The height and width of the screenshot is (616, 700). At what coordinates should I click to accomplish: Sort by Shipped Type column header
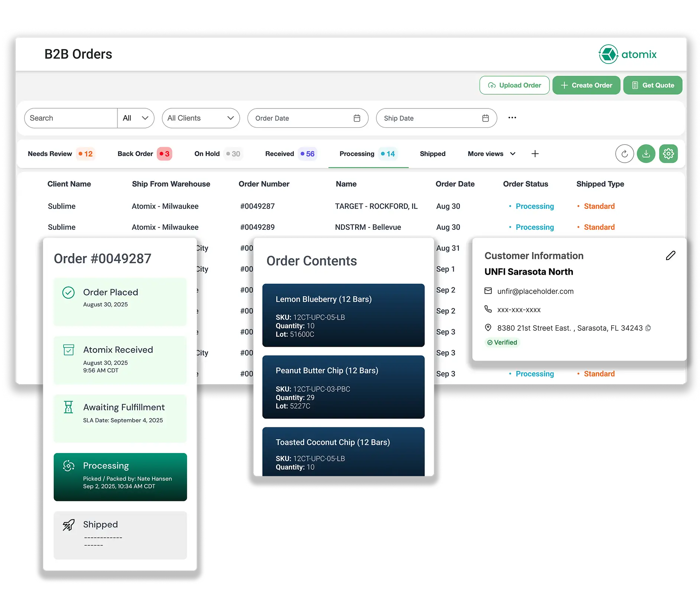point(600,184)
